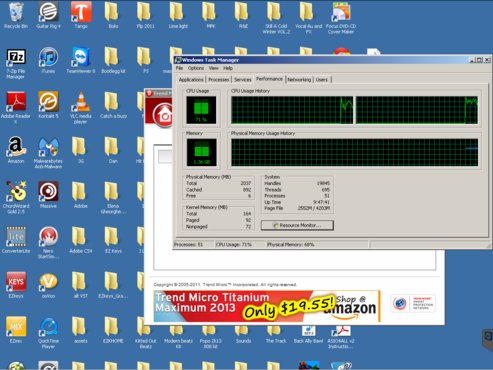Image resolution: width=493 pixels, height=370 pixels.
Task: Select the ConverterLite desktop icon
Action: click(16, 240)
